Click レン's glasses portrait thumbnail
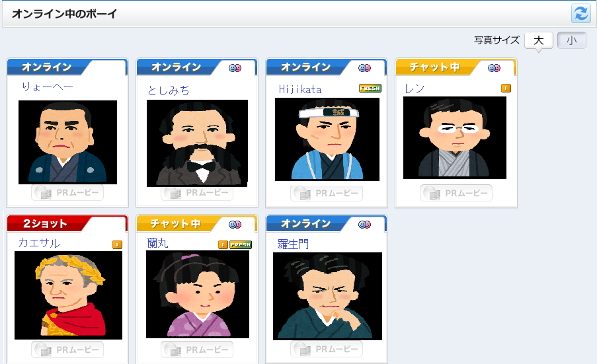The image size is (597, 364). coord(455,137)
